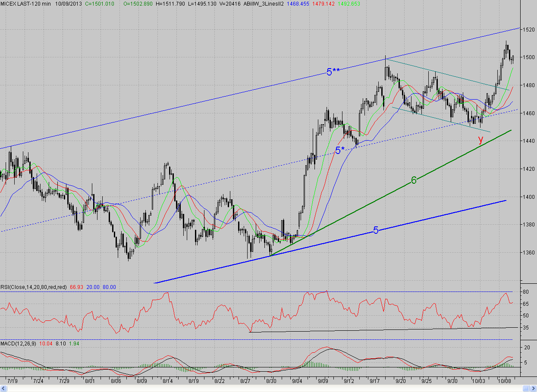Click the 8/06 date axis label
This screenshot has height=392, width=537.
(x=116, y=381)
